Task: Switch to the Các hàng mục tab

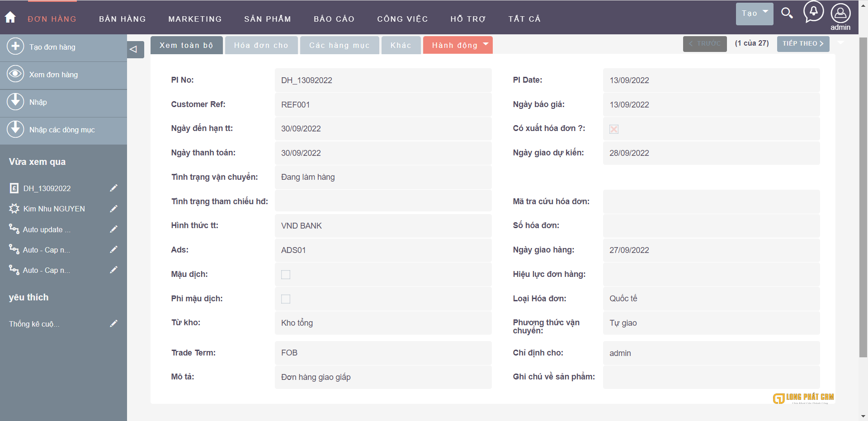Action: 339,45
